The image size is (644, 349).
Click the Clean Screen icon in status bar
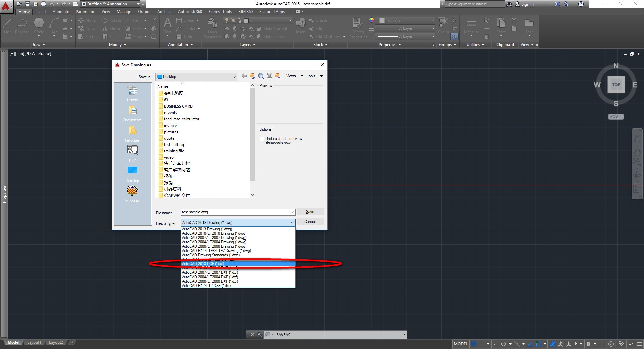coord(631,344)
